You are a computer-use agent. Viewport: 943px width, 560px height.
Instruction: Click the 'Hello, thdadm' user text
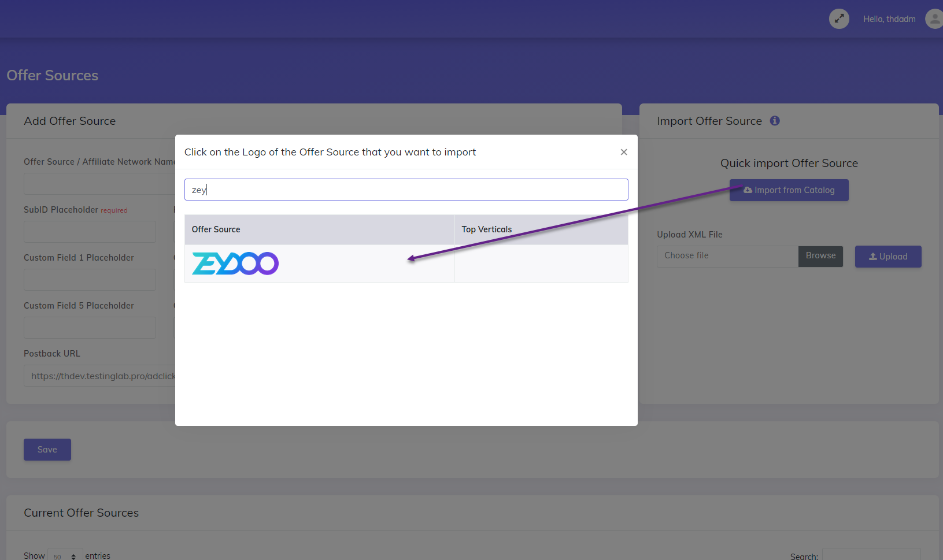pyautogui.click(x=889, y=19)
